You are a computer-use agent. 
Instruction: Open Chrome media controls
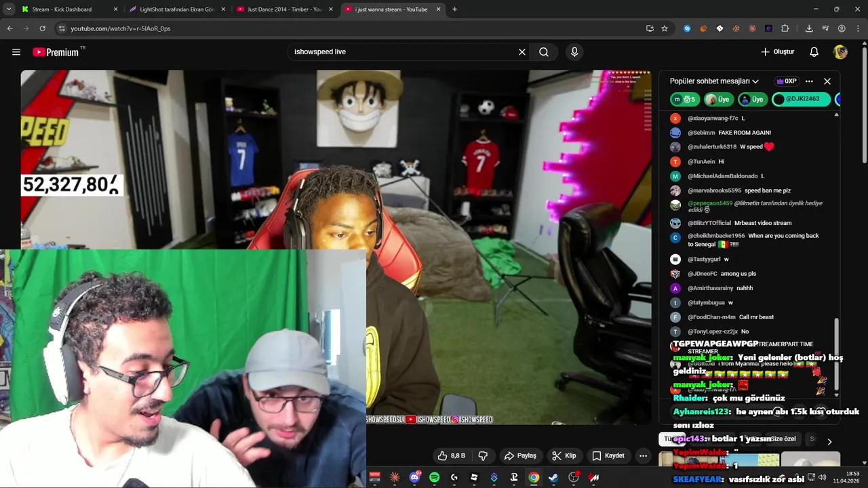click(x=825, y=28)
